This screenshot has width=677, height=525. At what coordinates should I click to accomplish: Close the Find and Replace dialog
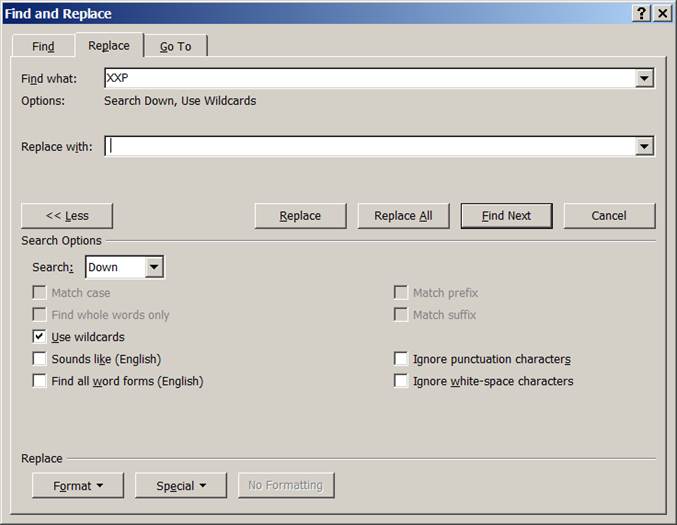point(661,13)
